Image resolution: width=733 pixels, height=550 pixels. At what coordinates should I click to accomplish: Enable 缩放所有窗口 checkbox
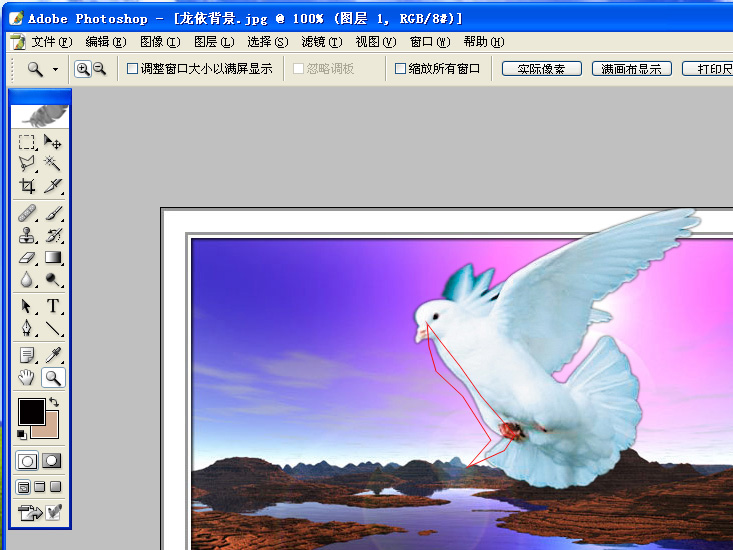(400, 69)
